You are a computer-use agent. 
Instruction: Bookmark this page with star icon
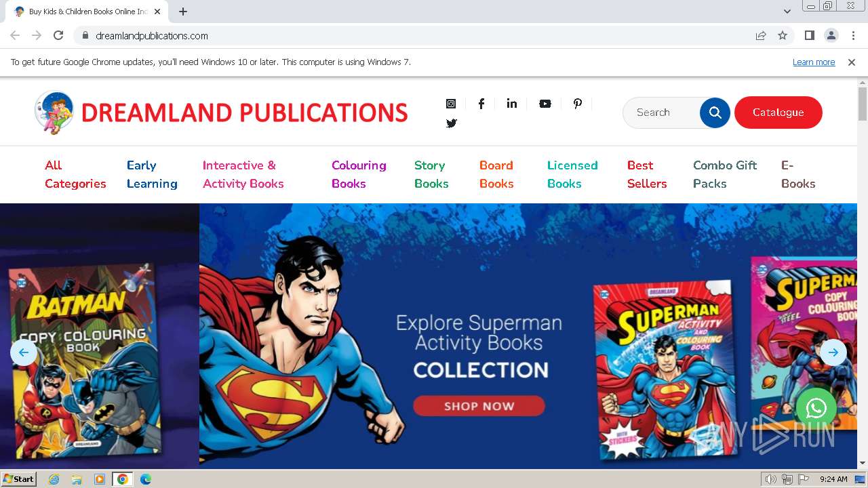click(x=783, y=35)
